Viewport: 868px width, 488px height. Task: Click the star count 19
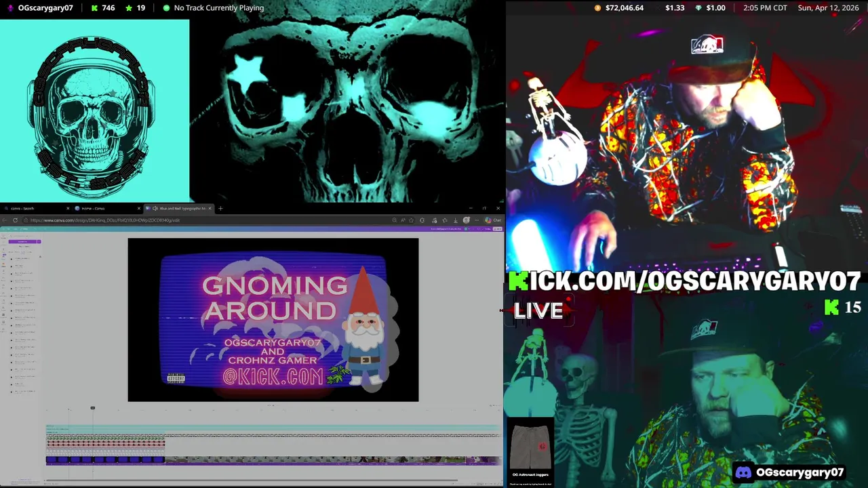(134, 8)
